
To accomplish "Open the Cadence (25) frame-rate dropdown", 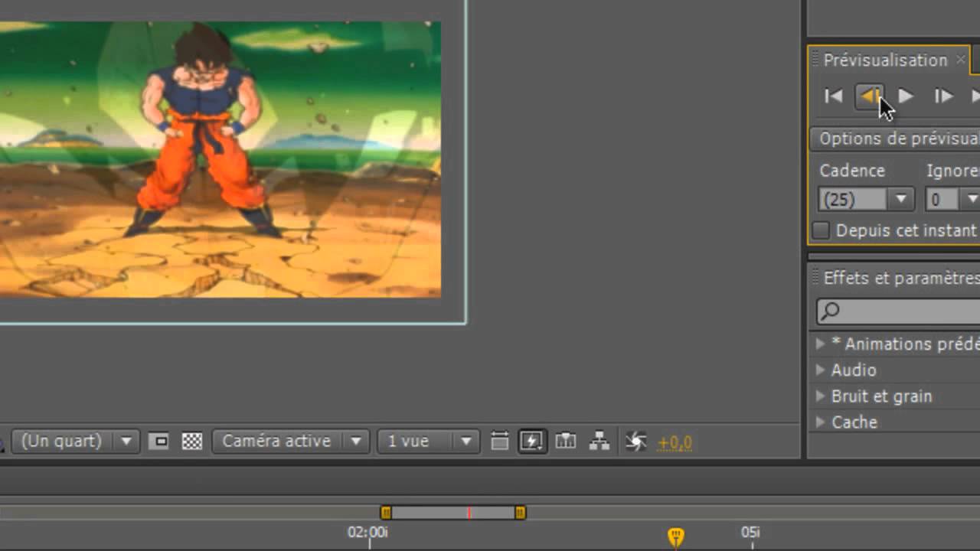I will (x=866, y=200).
